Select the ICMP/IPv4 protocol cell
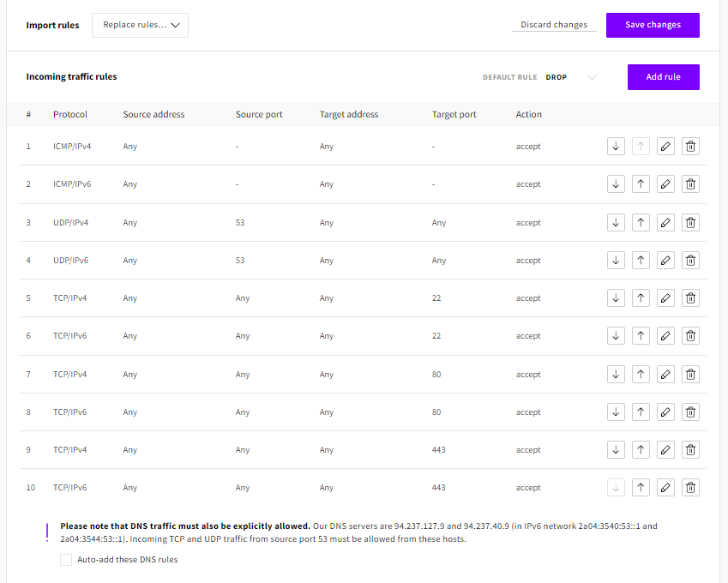Screen dimensions: 728x583 click(72, 147)
